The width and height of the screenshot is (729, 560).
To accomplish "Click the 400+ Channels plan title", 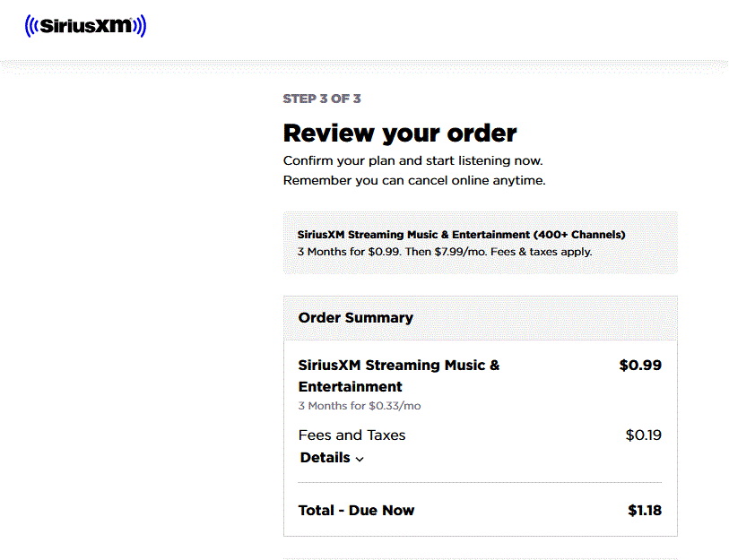I will point(461,235).
